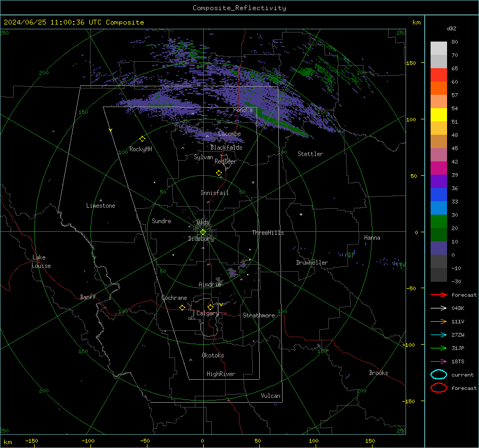This screenshot has height=448, width=479.
Task: Select the orange 60 dBZ color swatch
Action: [x=439, y=88]
